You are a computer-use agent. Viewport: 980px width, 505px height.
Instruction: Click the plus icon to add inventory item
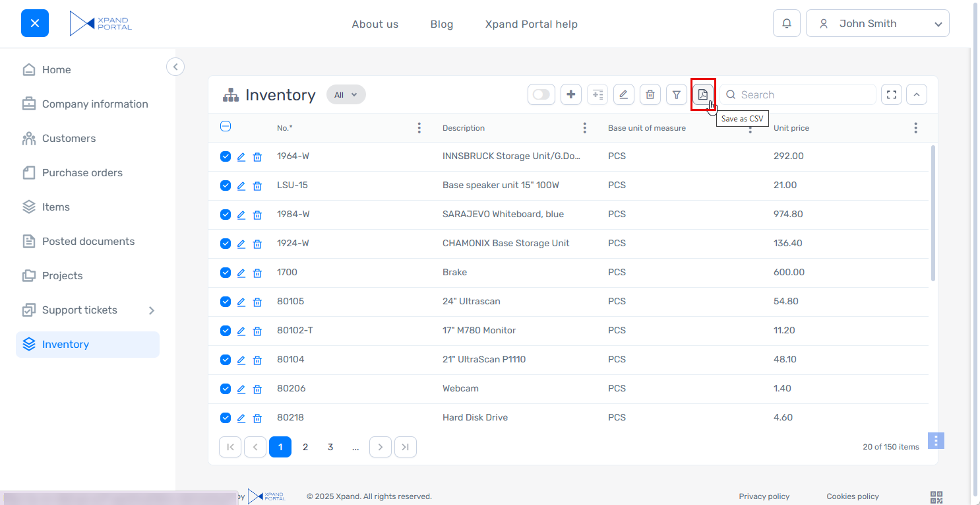tap(571, 94)
